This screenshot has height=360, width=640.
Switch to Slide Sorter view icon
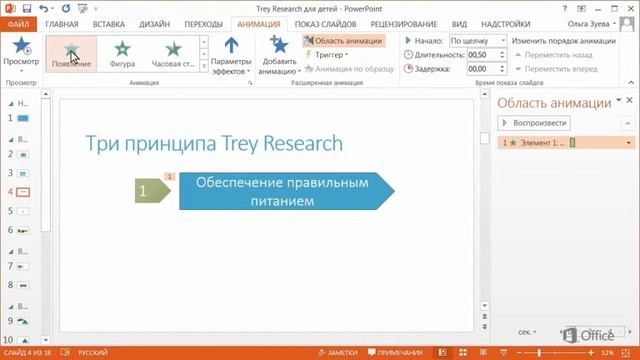coord(463,353)
